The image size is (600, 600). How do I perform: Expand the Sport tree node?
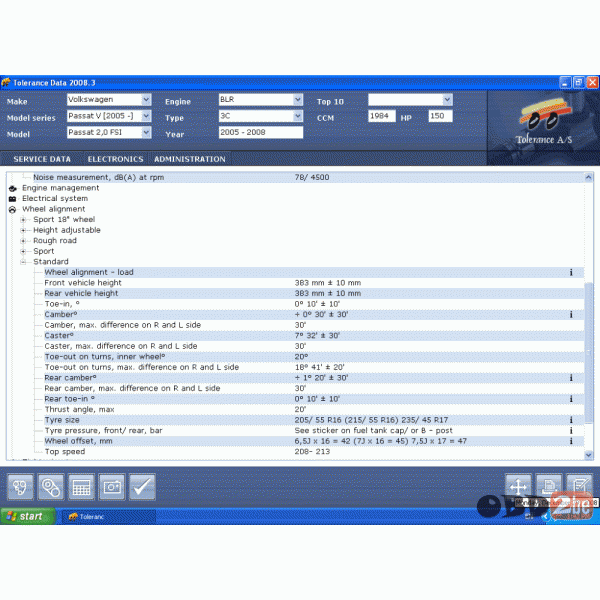coord(23,251)
